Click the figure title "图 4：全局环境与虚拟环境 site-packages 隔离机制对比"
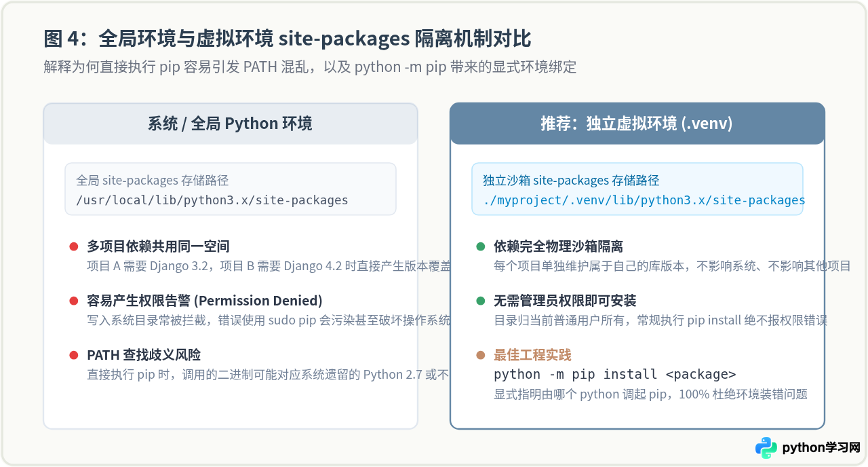The image size is (868, 467). click(x=288, y=38)
